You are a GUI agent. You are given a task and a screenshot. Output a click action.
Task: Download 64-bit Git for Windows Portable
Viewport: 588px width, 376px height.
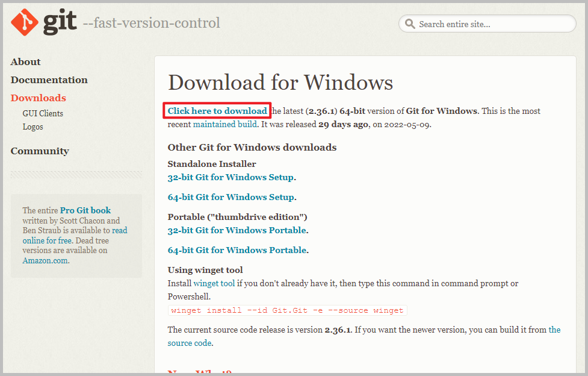coord(237,250)
